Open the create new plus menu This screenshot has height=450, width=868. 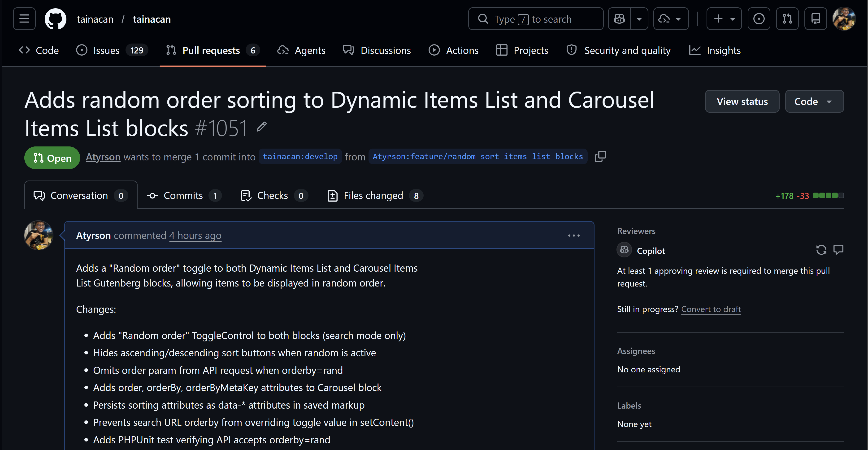click(724, 19)
